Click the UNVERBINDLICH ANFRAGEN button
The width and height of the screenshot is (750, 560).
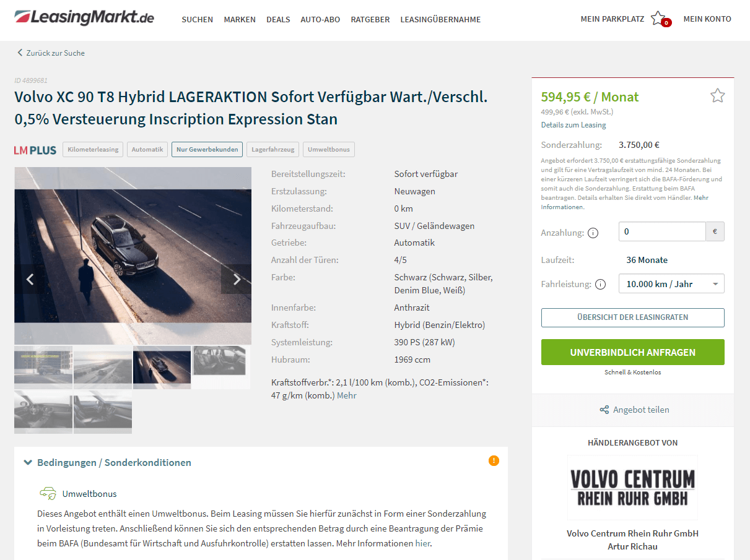632,352
